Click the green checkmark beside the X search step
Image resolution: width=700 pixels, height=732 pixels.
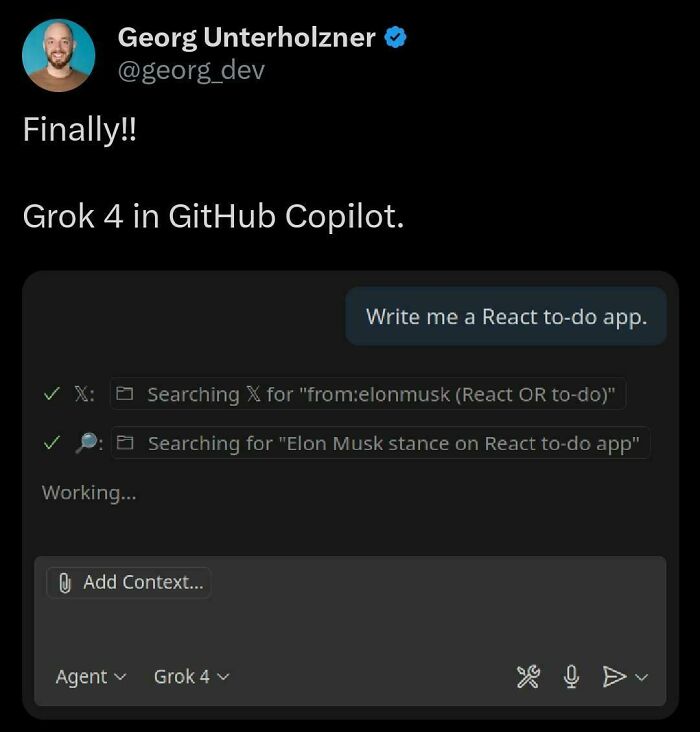(51, 395)
